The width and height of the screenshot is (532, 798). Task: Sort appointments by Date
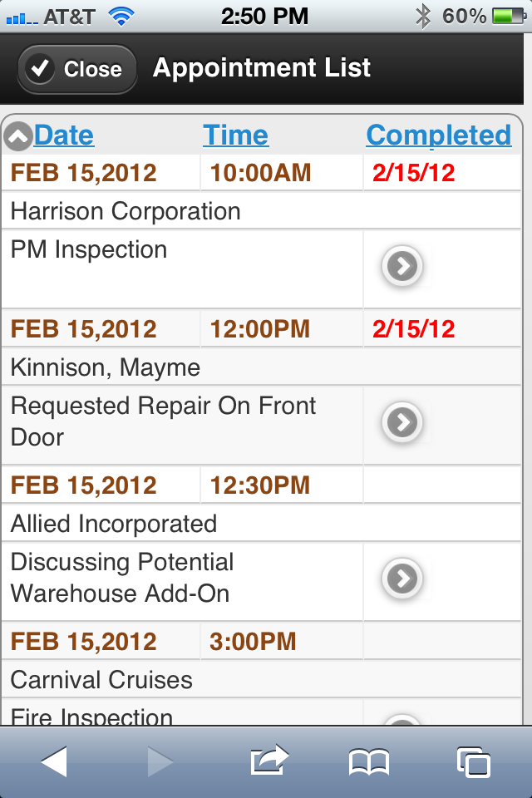(x=64, y=135)
